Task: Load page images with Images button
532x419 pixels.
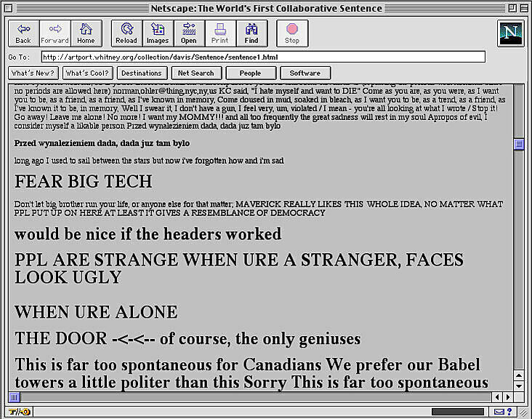Action: pos(158,33)
